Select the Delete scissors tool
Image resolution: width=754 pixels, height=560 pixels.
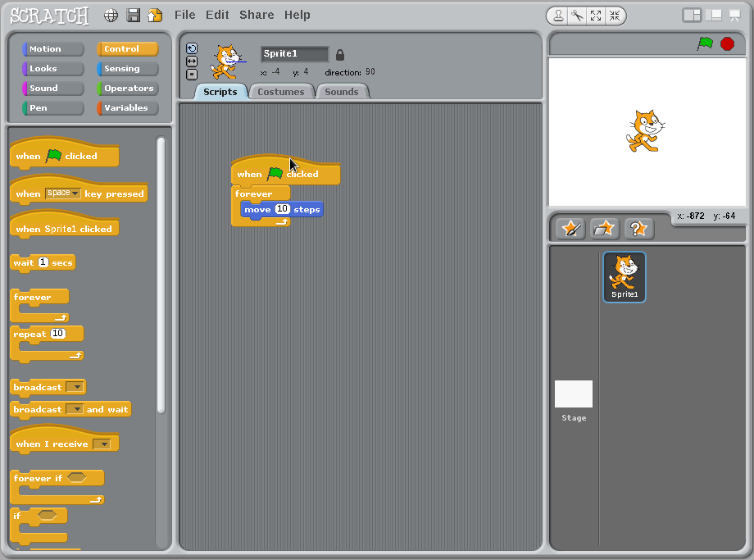click(577, 16)
